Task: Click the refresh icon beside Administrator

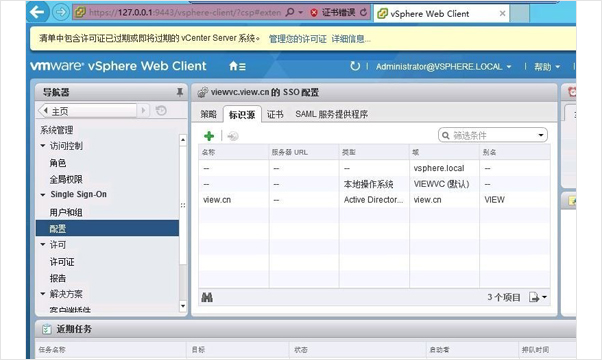Action: coord(355,66)
